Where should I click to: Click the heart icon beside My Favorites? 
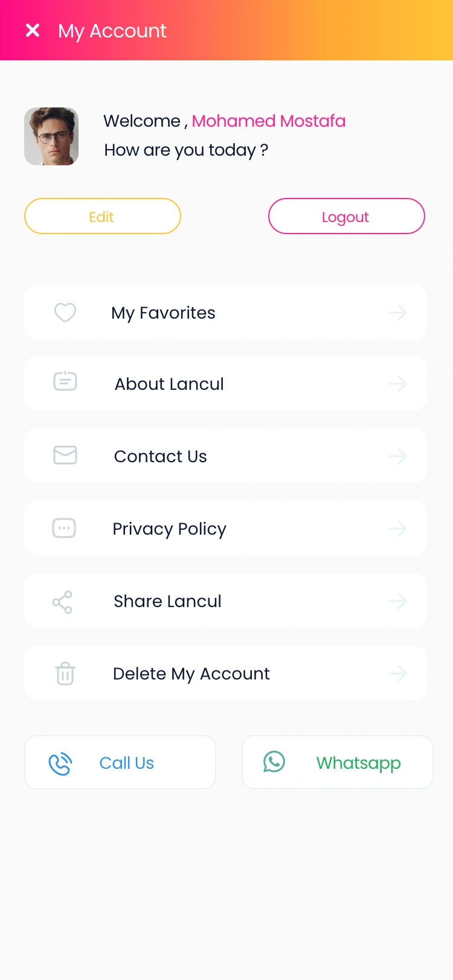pos(65,313)
